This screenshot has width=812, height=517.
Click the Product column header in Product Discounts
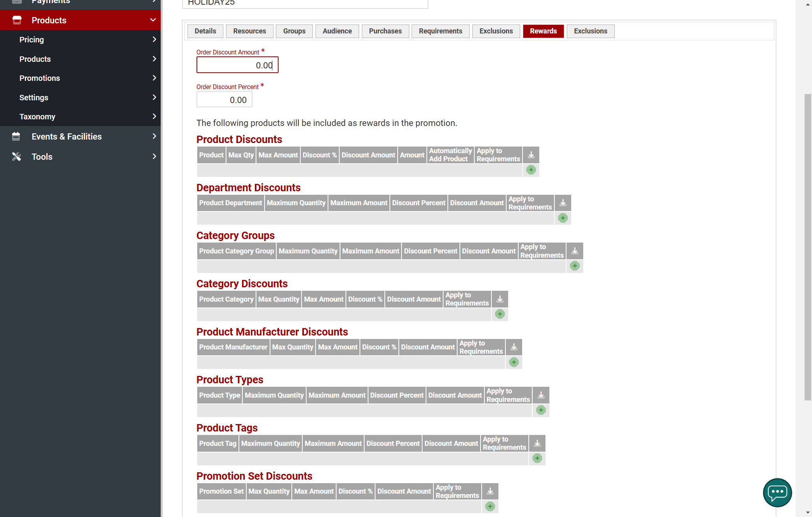[211, 155]
